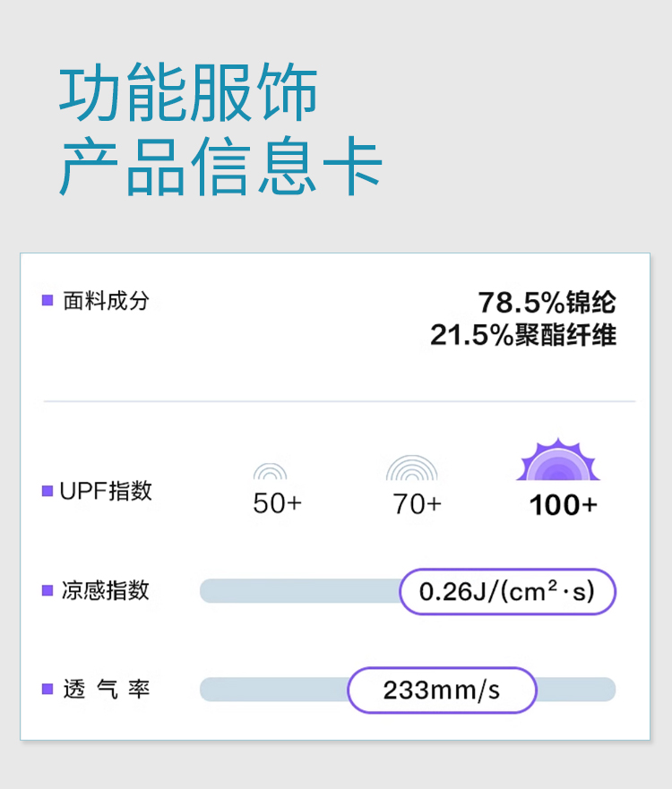This screenshot has width=672, height=789.
Task: Click the purple bullet beside 透气率
Action: click(47, 690)
